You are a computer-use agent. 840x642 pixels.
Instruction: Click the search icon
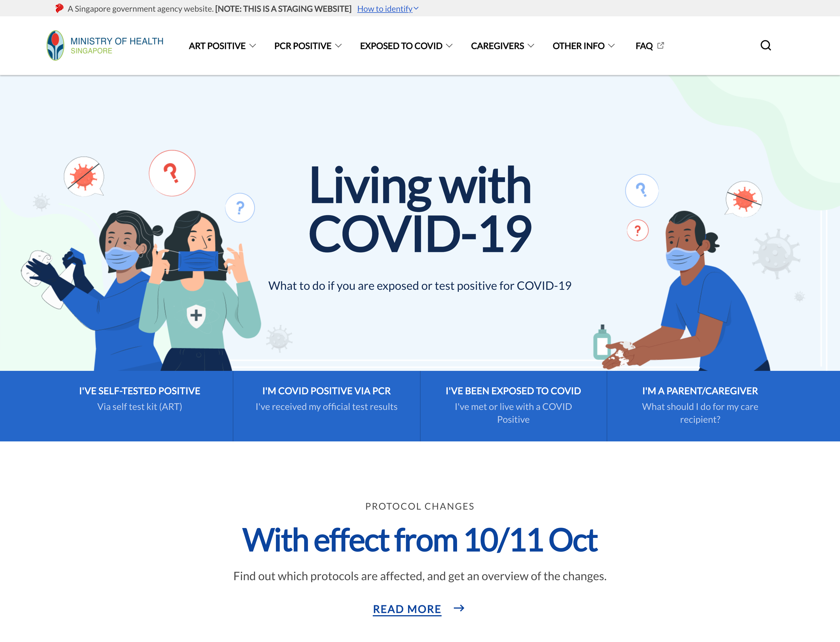tap(766, 45)
